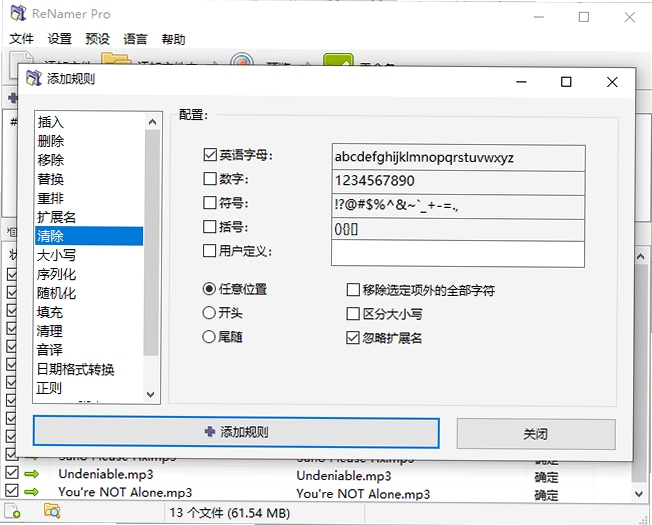Click the 13 个文件 status bar text
Image resolution: width=652 pixels, height=525 pixels.
tap(230, 513)
